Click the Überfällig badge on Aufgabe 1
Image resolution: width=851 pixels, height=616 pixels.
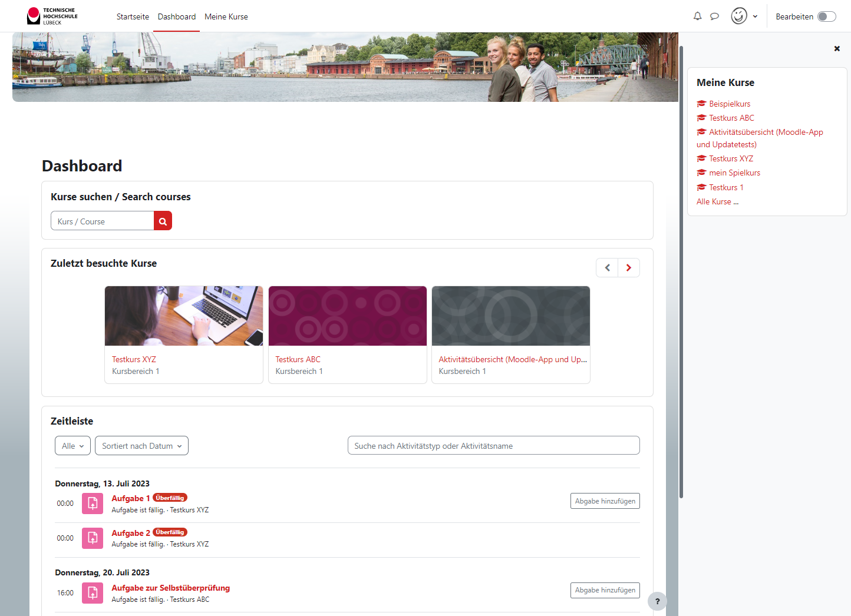coord(170,498)
